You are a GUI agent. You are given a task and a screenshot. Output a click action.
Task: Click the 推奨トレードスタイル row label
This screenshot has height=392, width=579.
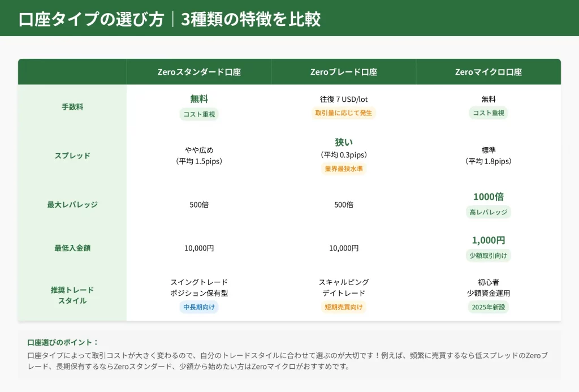[x=72, y=295]
